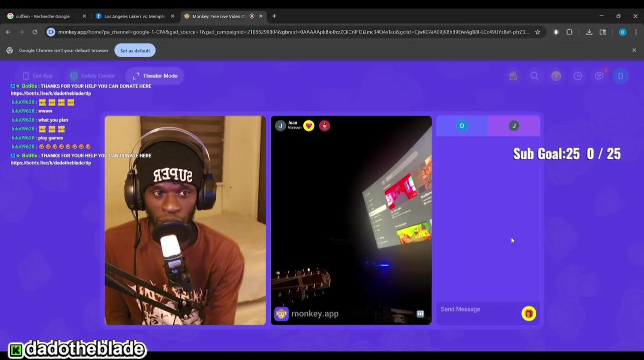
Task: Select the J tab in the chat panel
Action: coord(514,126)
